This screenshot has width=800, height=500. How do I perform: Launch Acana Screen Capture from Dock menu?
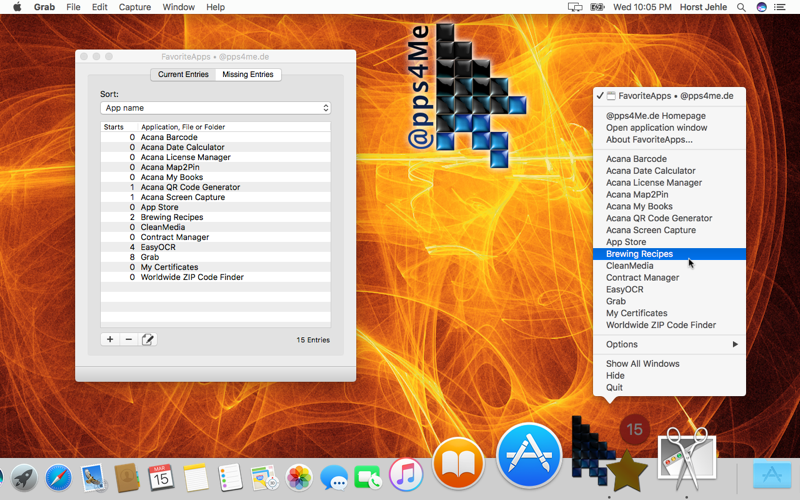coord(669,230)
